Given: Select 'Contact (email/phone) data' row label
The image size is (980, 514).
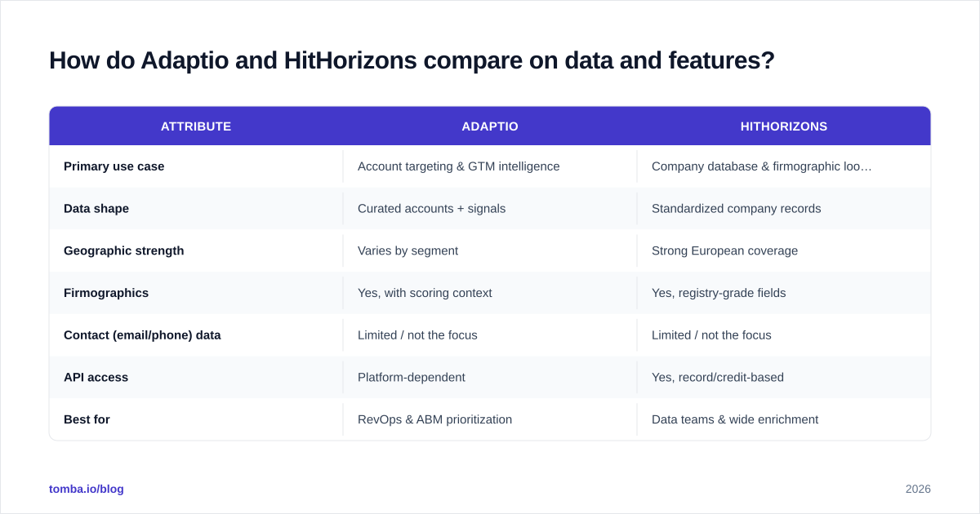Looking at the screenshot, I should click(x=142, y=335).
